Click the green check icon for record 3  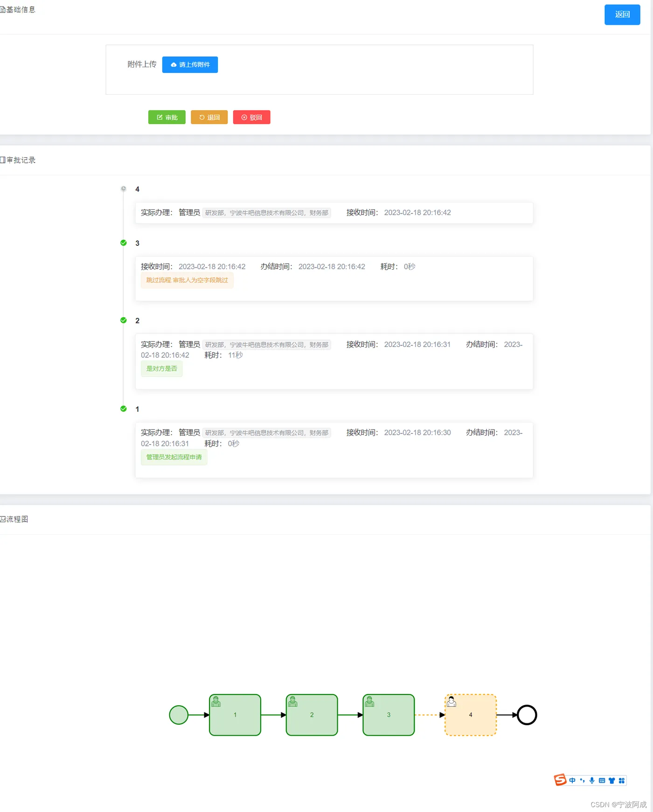point(124,243)
